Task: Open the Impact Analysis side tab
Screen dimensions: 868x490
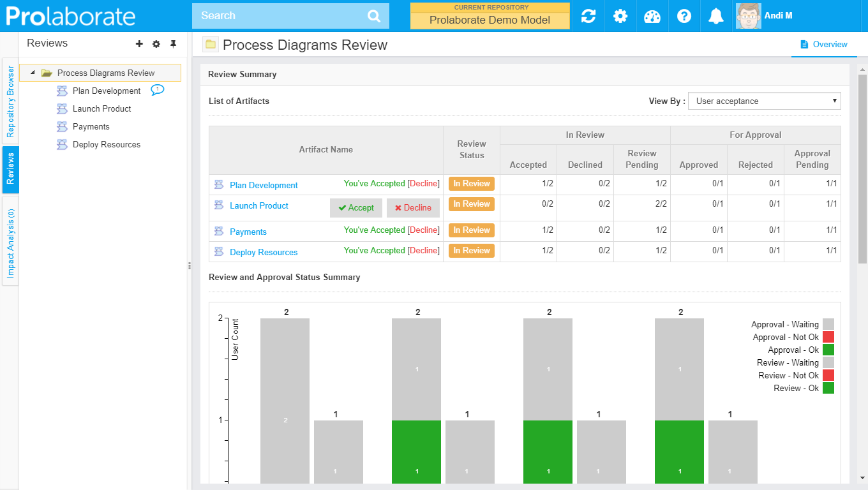Action: tap(10, 242)
